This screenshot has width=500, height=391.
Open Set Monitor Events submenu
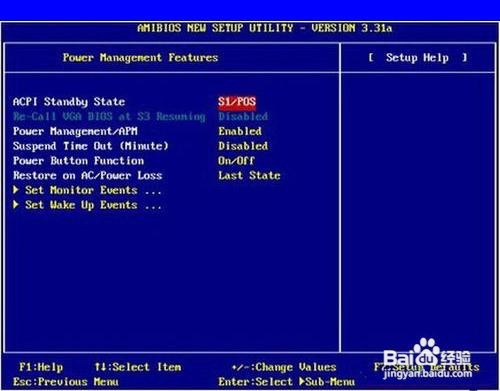pos(93,190)
